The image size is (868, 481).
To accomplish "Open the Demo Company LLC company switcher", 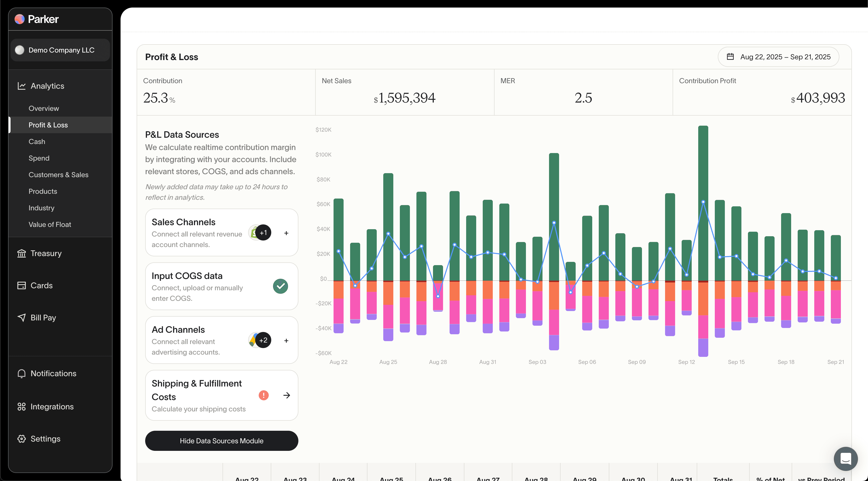I will coord(60,50).
